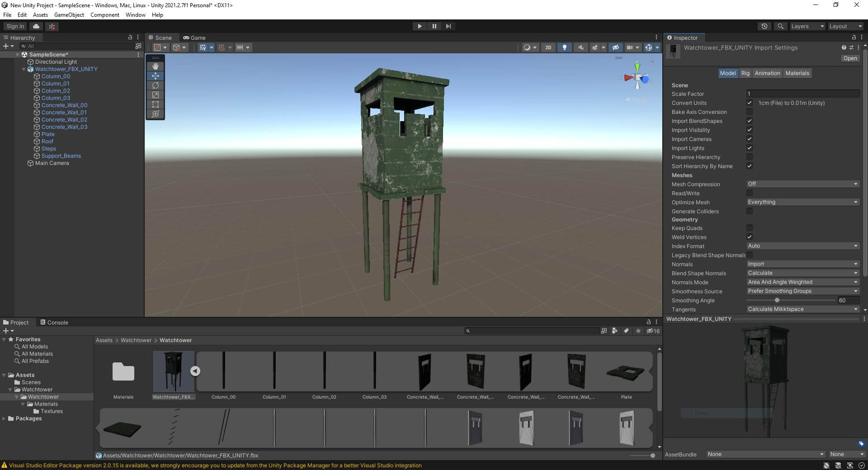Toggle 2D scene view mode
868x470 pixels.
pyautogui.click(x=548, y=47)
